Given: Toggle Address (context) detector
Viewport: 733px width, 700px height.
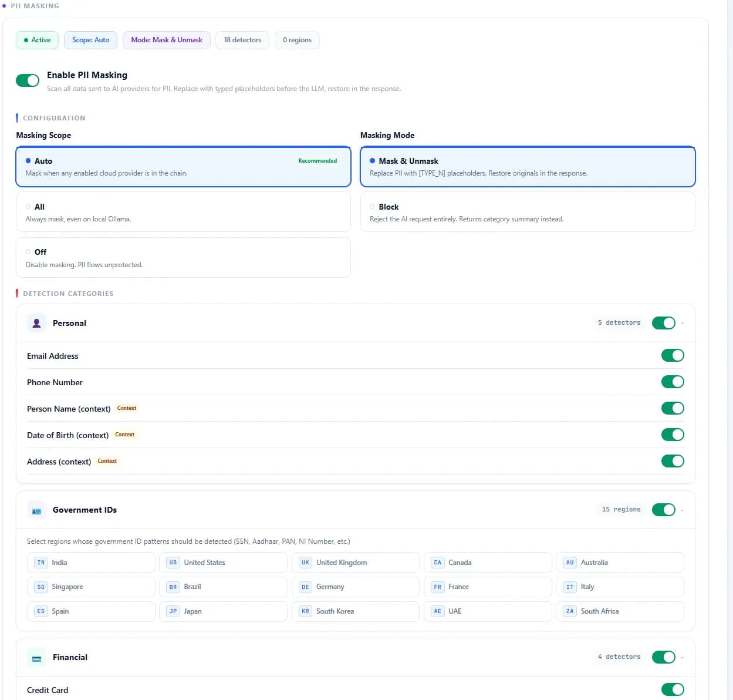Looking at the screenshot, I should (673, 461).
